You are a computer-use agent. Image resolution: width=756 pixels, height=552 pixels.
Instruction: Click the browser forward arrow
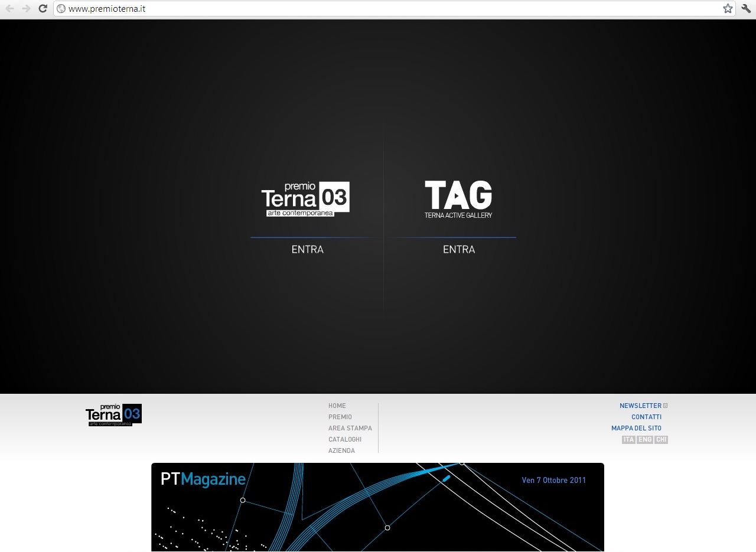(26, 9)
